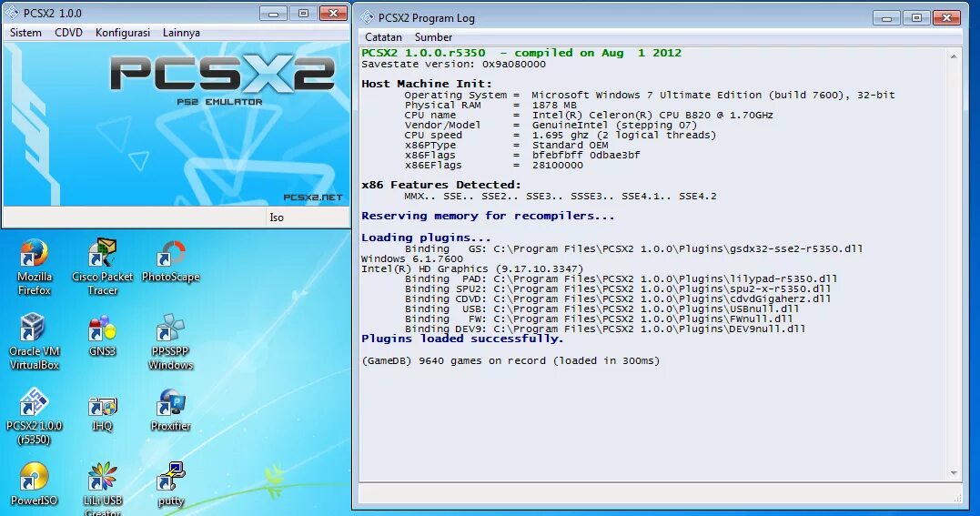
Task: Open the Konfigurasi menu
Action: (123, 33)
